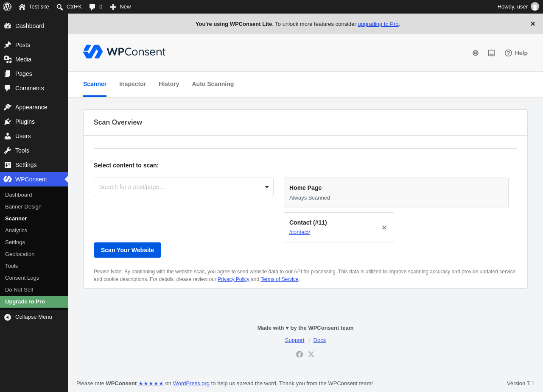Switch to the Auto Scanning tab
Image resolution: width=543 pixels, height=392 pixels.
click(213, 84)
